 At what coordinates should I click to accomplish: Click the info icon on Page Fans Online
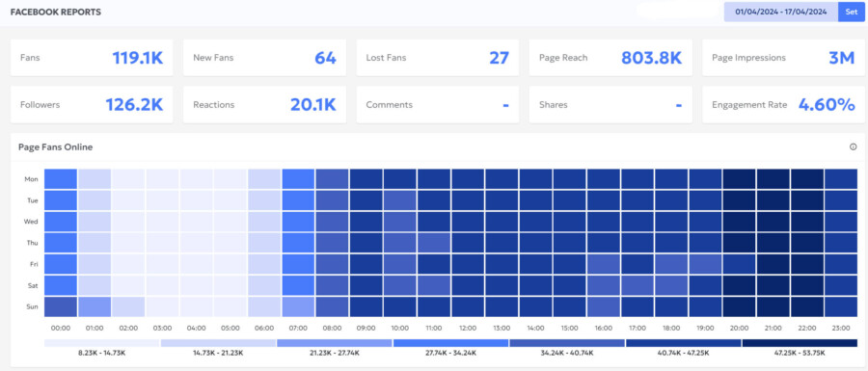coord(854,147)
